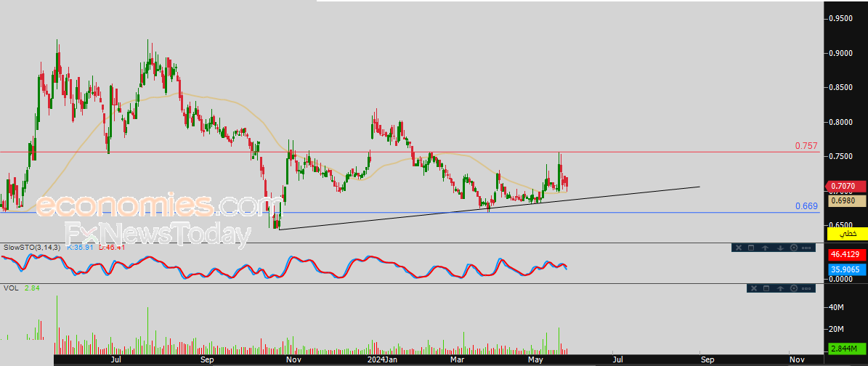Select the yellow Arabic scale label
The image size is (868, 366).
pyautogui.click(x=846, y=234)
